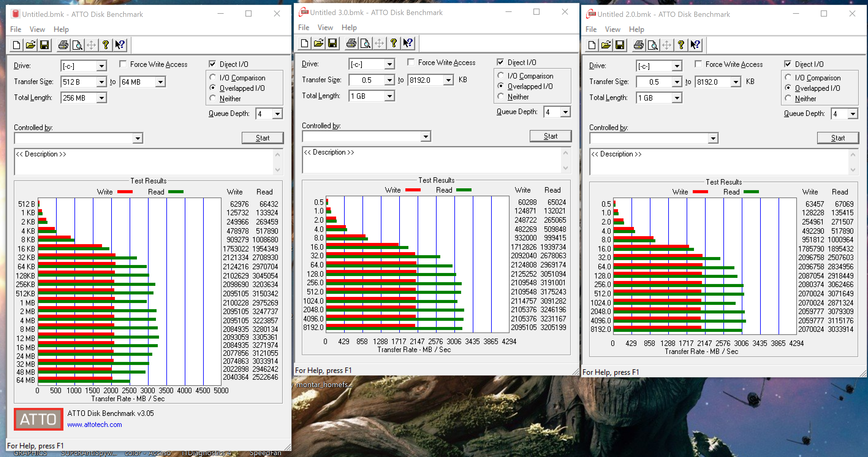Open View menu in Untitled 2.0.bmk window
This screenshot has height=457, width=868.
tap(612, 29)
